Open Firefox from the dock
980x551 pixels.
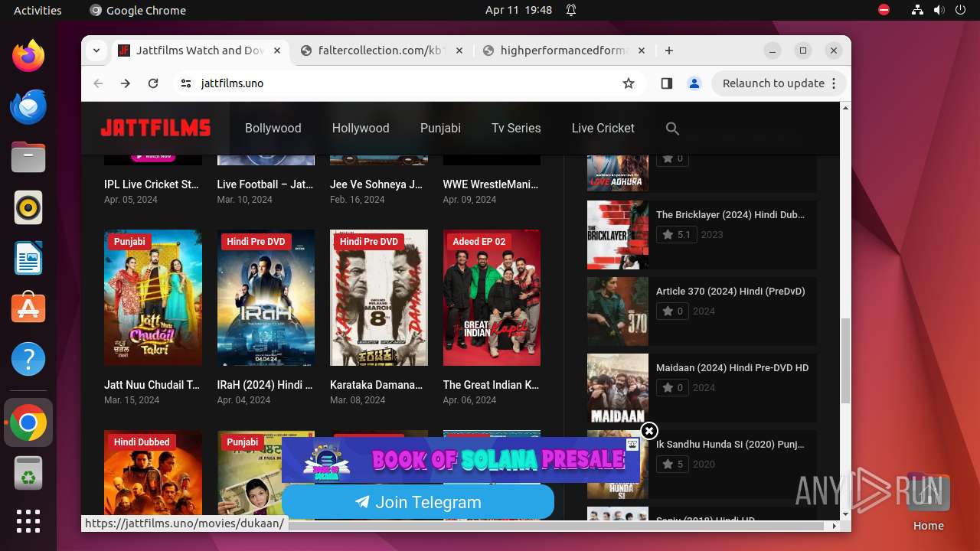point(28,56)
